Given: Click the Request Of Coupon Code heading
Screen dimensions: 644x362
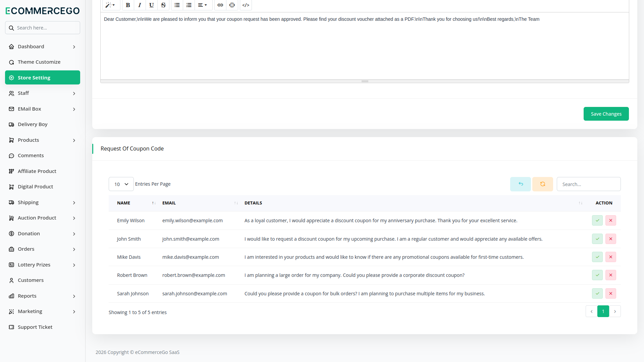Looking at the screenshot, I should coord(132,148).
